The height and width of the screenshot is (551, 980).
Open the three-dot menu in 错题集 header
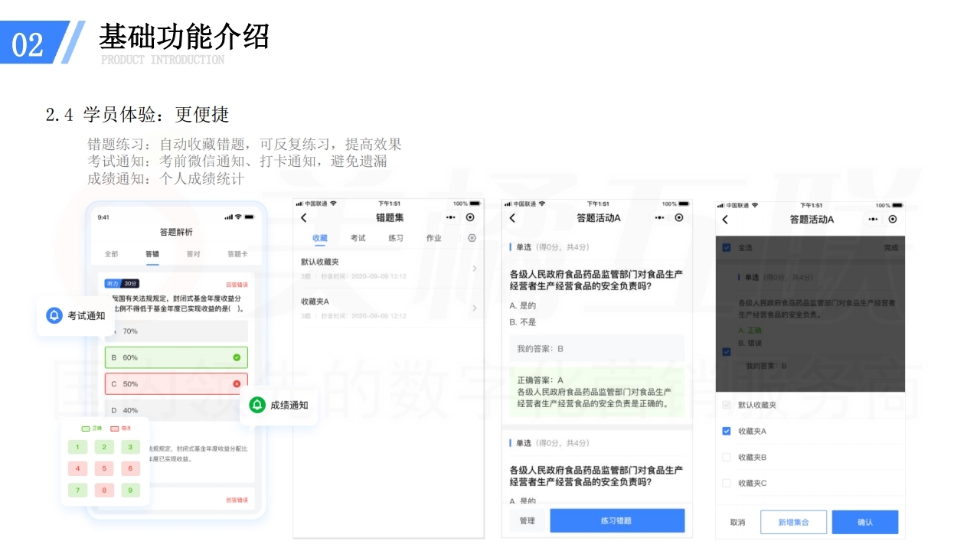(450, 218)
